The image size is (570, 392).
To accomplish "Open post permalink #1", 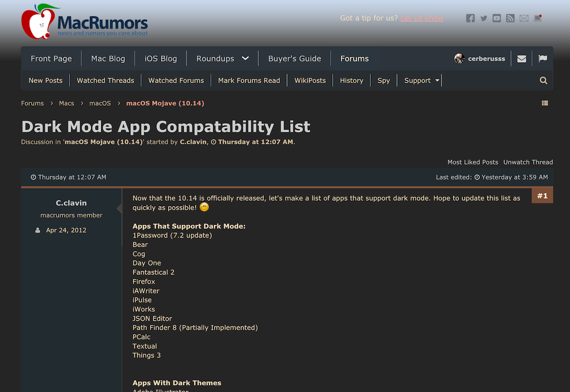I will [x=542, y=195].
